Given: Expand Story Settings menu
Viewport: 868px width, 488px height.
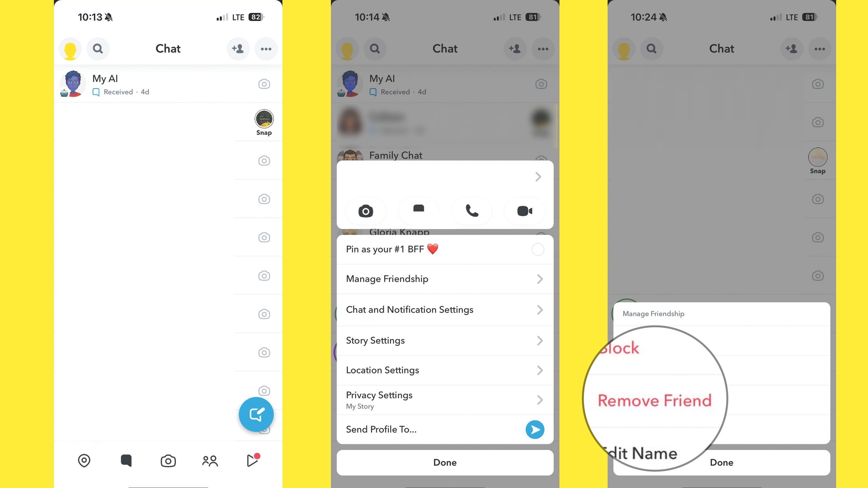Looking at the screenshot, I should (x=445, y=340).
